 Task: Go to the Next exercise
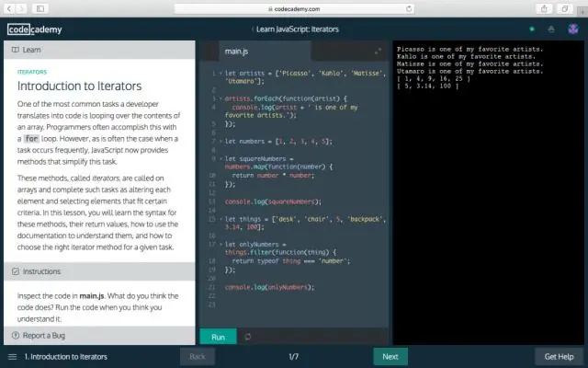coord(390,356)
